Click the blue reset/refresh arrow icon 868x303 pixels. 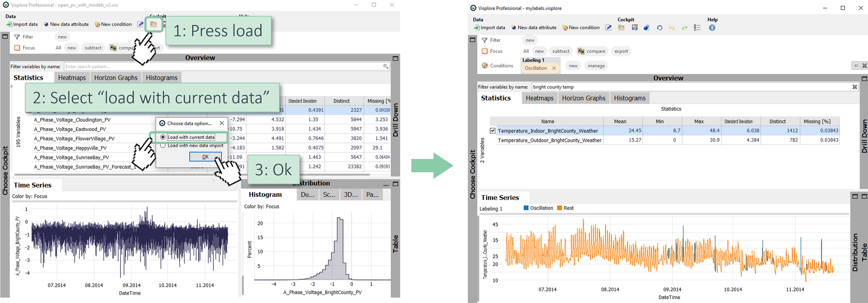659,28
